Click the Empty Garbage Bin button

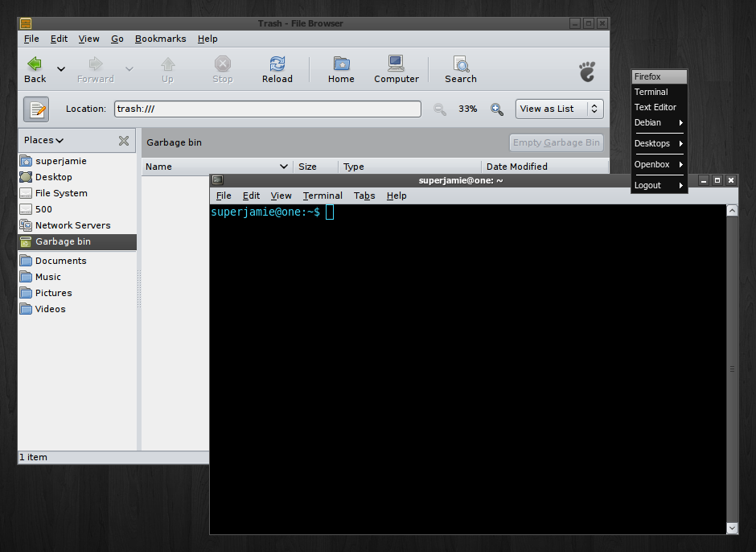[x=557, y=142]
